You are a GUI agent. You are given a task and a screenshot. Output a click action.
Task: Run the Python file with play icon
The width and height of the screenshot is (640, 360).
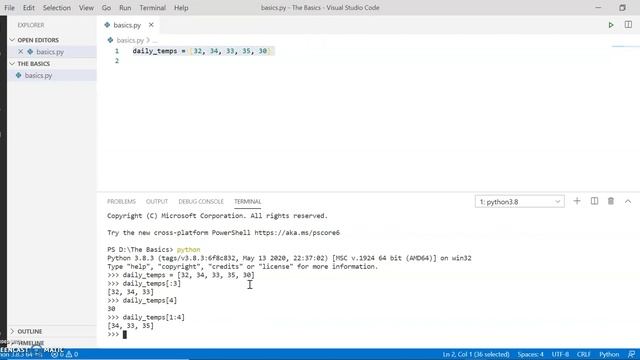[x=611, y=25]
